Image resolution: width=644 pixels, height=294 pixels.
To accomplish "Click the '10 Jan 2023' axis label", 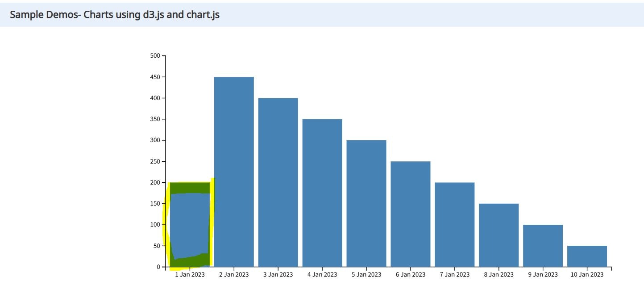I will pos(587,274).
